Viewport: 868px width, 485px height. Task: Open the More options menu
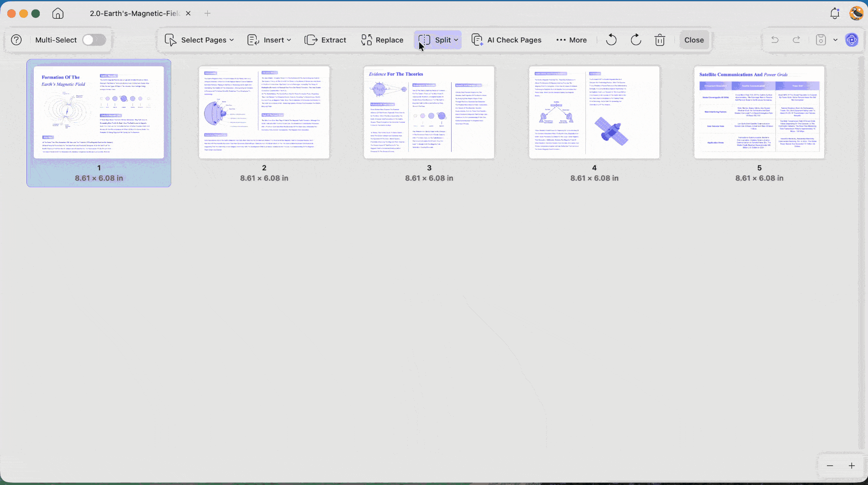click(x=572, y=40)
